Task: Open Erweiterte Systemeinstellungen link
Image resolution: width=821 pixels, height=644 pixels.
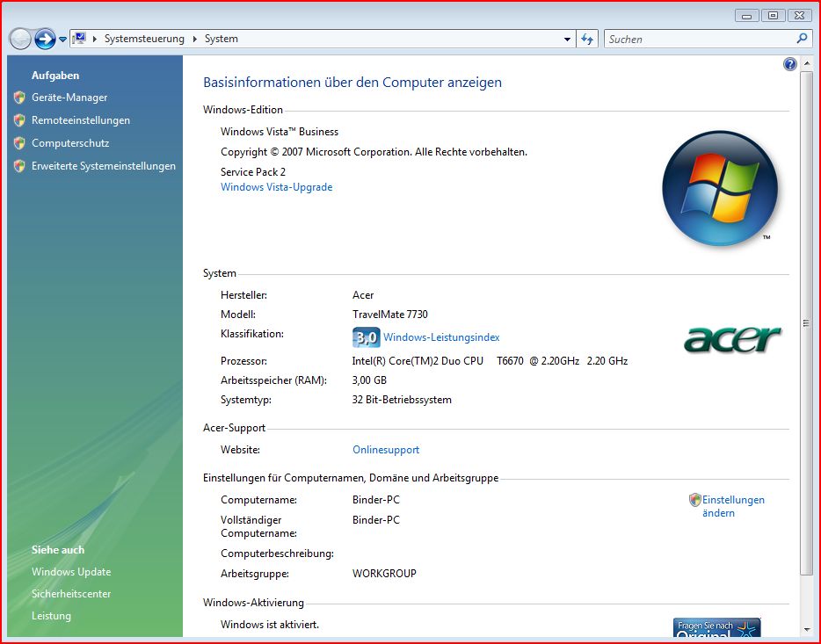Action: (x=104, y=166)
